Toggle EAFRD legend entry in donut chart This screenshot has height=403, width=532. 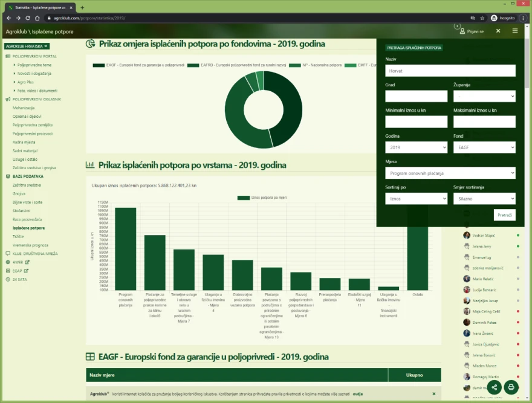pyautogui.click(x=236, y=65)
